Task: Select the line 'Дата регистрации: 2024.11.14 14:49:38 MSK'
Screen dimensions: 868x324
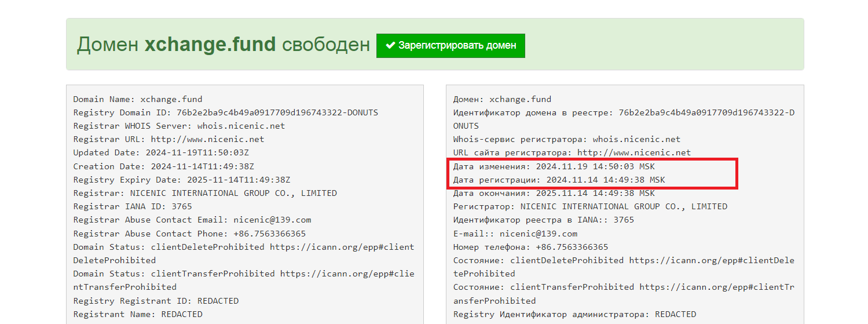Action: click(559, 180)
